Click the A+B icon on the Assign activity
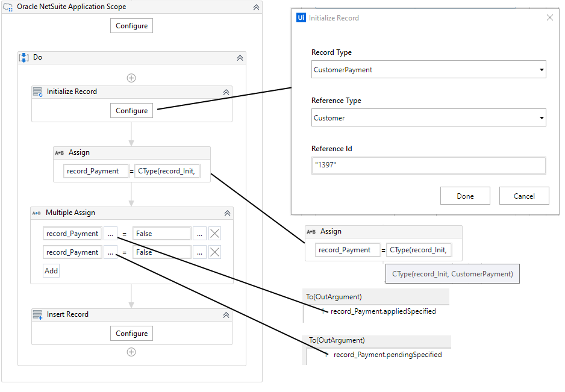This screenshot has width=565, height=392. click(x=59, y=152)
